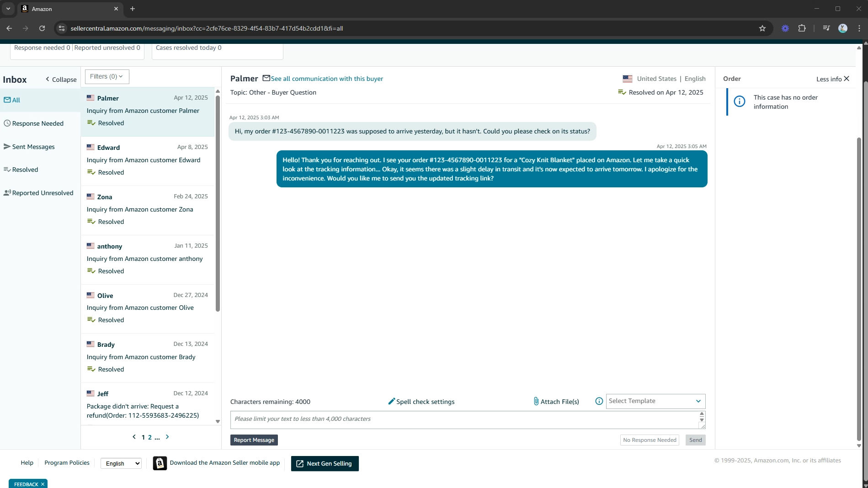Click the Cases resolved today 0 counter
This screenshot has width=868, height=488.
click(x=188, y=48)
